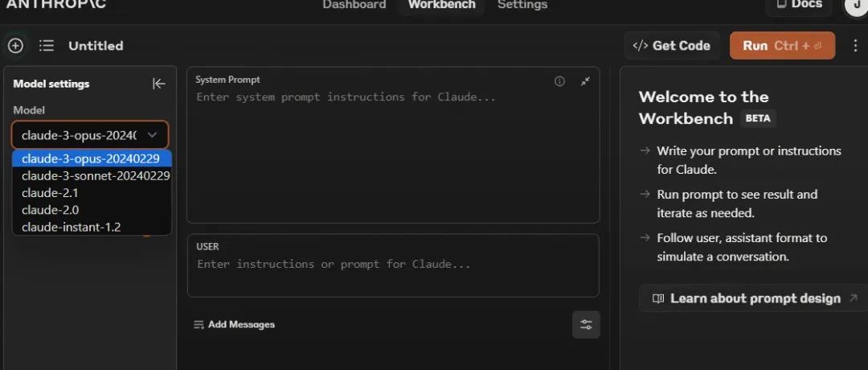Select claude-3-sonnet-20240229 from the list

(95, 175)
